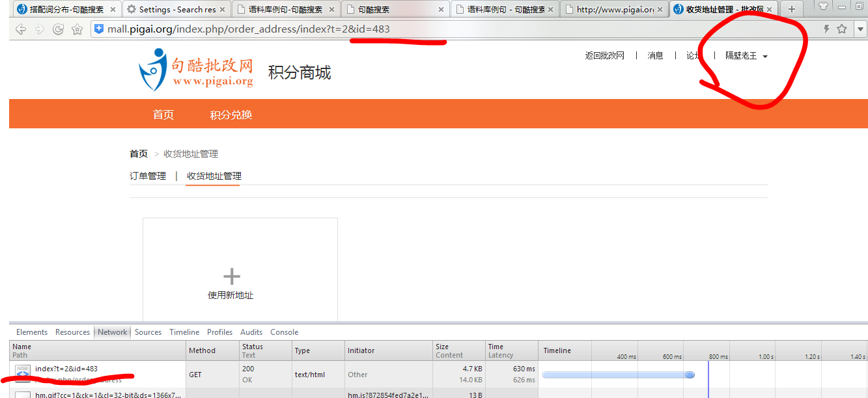Click the URL text in the address bar

[x=249, y=29]
